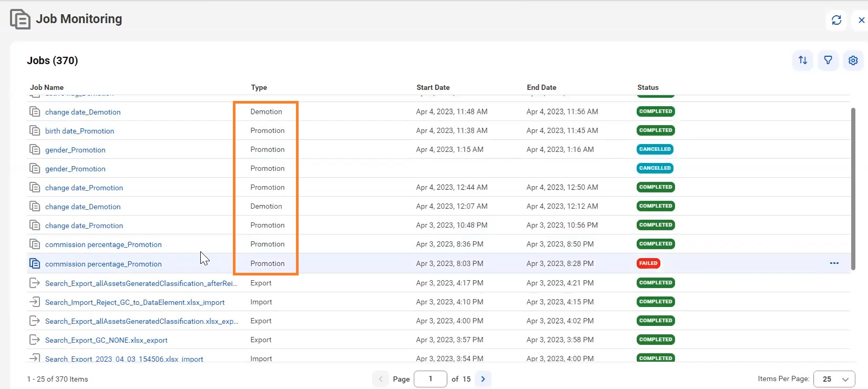The image size is (868, 389).
Task: Click the End Date column header
Action: 542,87
